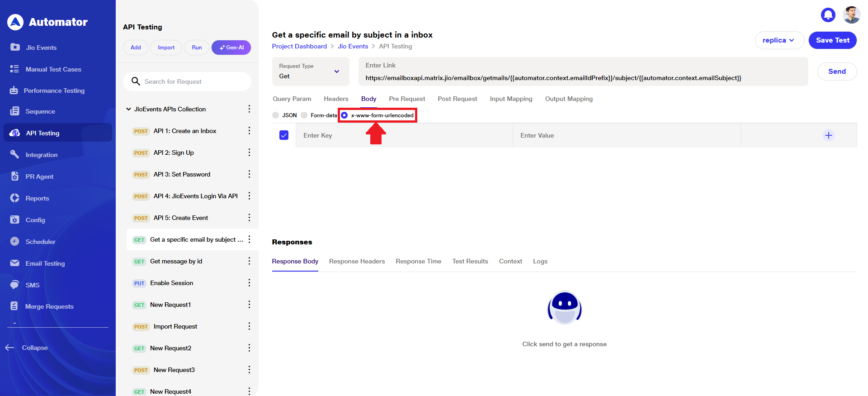Uncheck the key-value row checkbox
The image size is (868, 396).
click(284, 135)
